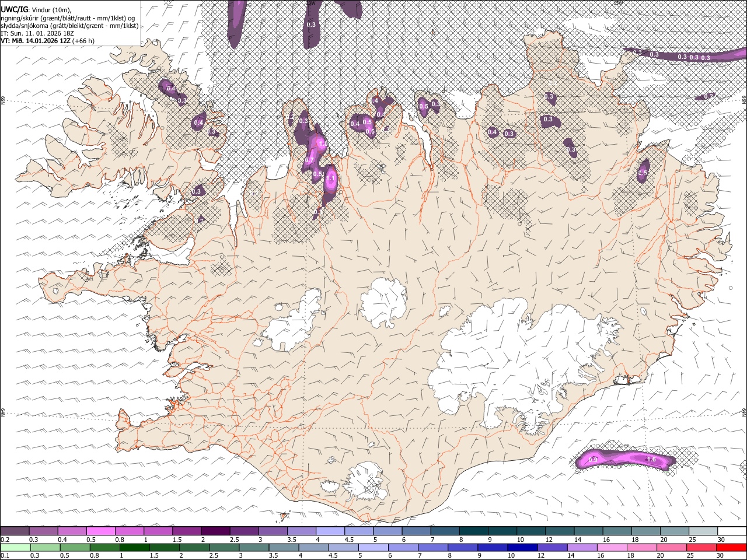This screenshot has width=747, height=560.
Task: Click the '30' label under lower legend
Action: click(x=721, y=556)
